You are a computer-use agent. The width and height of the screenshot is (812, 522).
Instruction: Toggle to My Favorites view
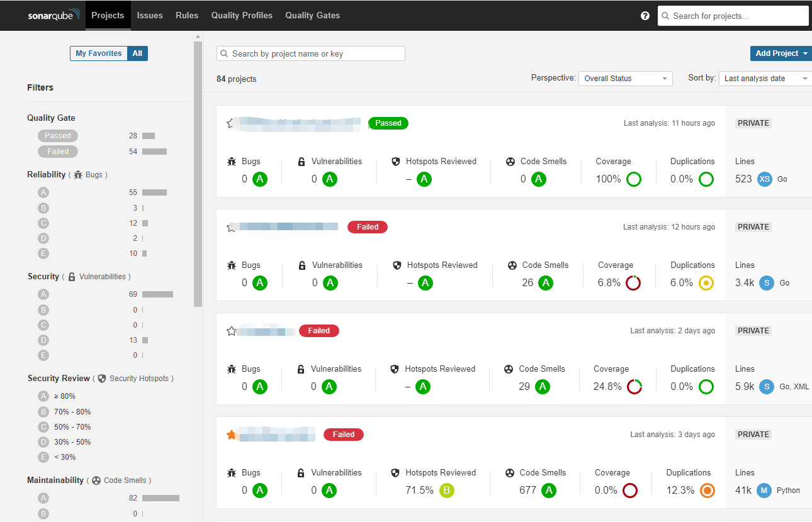pyautogui.click(x=99, y=53)
